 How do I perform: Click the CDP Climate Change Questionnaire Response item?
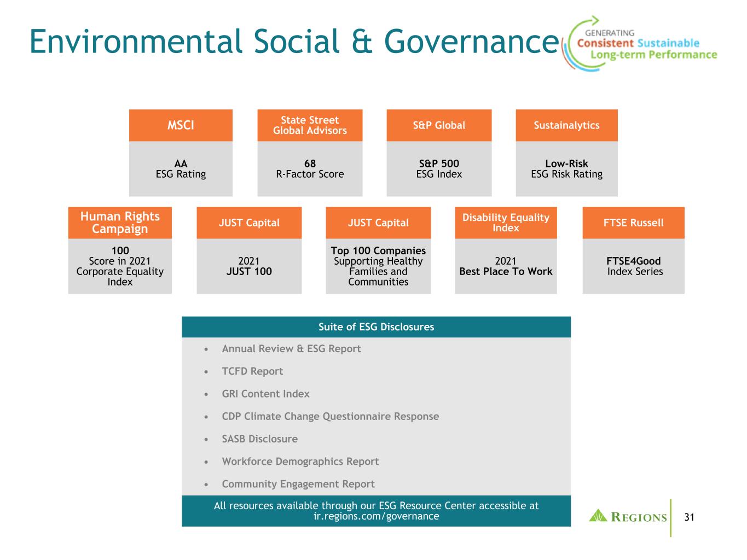point(330,417)
